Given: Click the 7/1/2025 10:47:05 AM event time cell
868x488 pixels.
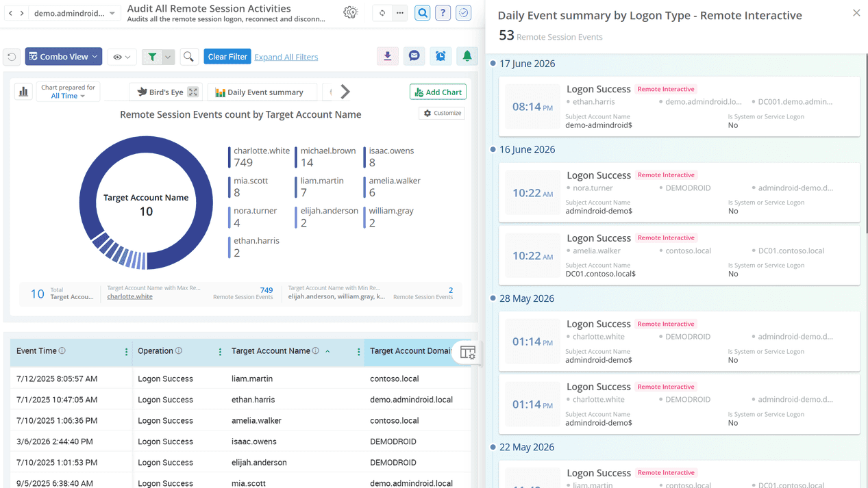Looking at the screenshot, I should click(x=57, y=400).
